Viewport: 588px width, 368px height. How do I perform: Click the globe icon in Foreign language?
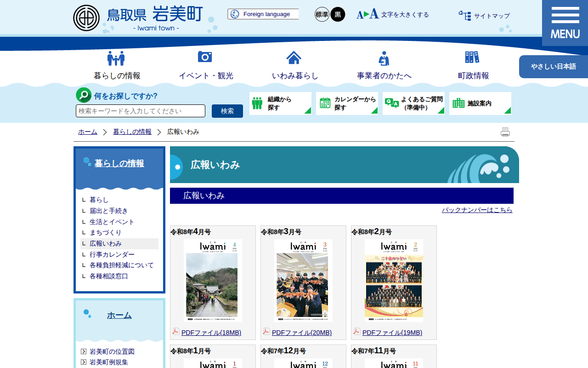(x=235, y=14)
